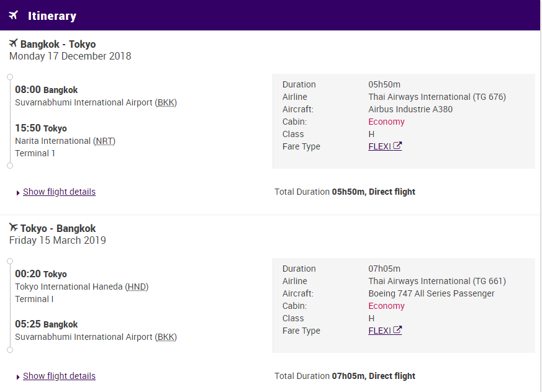542x392 pixels.
Task: Click departure time 00:20 Tokyo
Action: [x=41, y=274]
